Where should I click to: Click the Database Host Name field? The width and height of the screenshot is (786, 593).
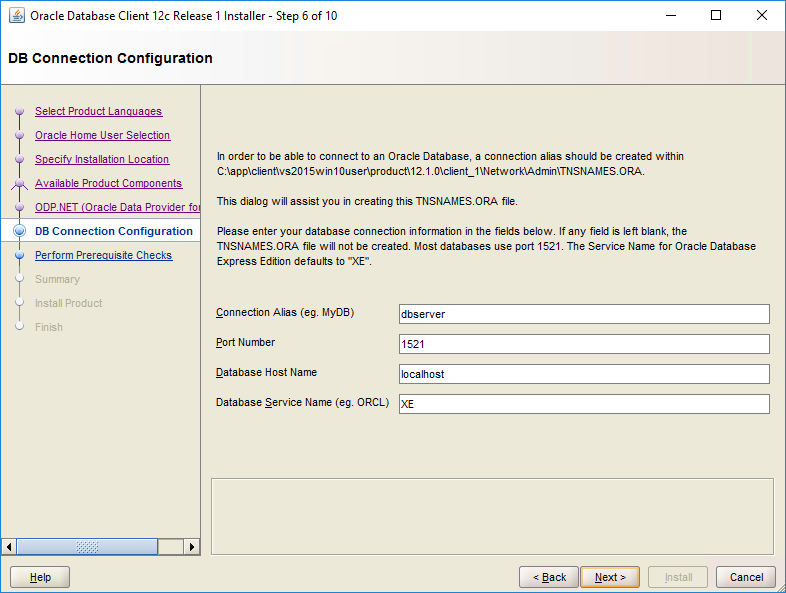pos(584,374)
